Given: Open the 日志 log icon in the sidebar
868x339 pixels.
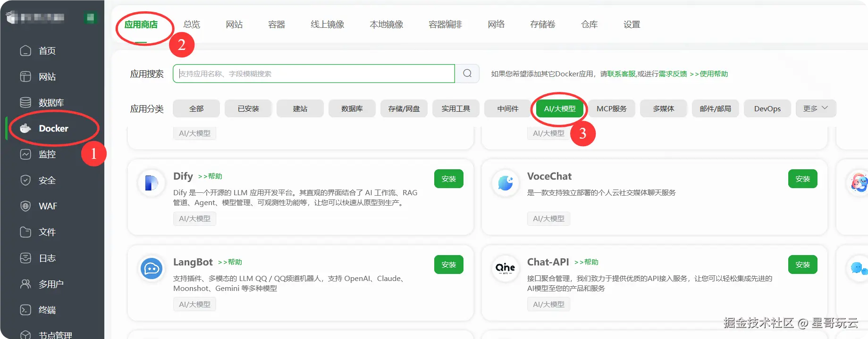Looking at the screenshot, I should (x=25, y=258).
